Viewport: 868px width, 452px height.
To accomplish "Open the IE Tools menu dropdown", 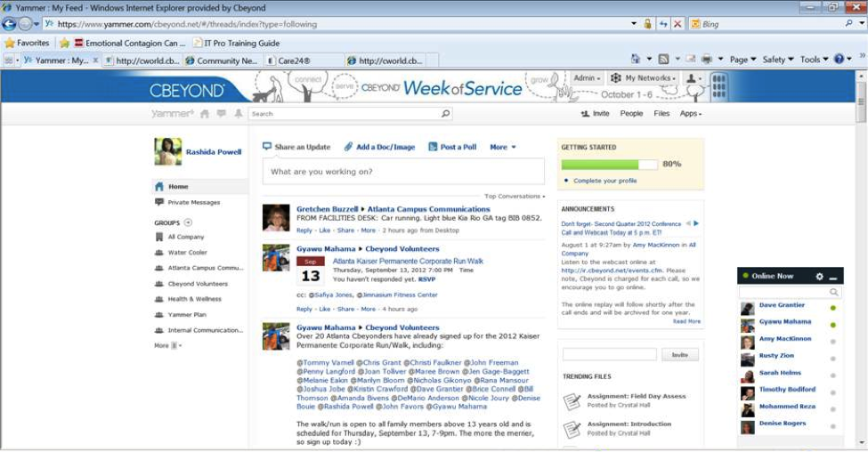I will (x=814, y=60).
